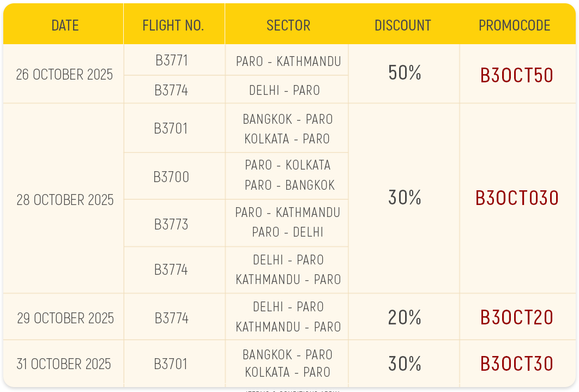Click the 29 OCTOBER 2025 date cell

(65, 318)
